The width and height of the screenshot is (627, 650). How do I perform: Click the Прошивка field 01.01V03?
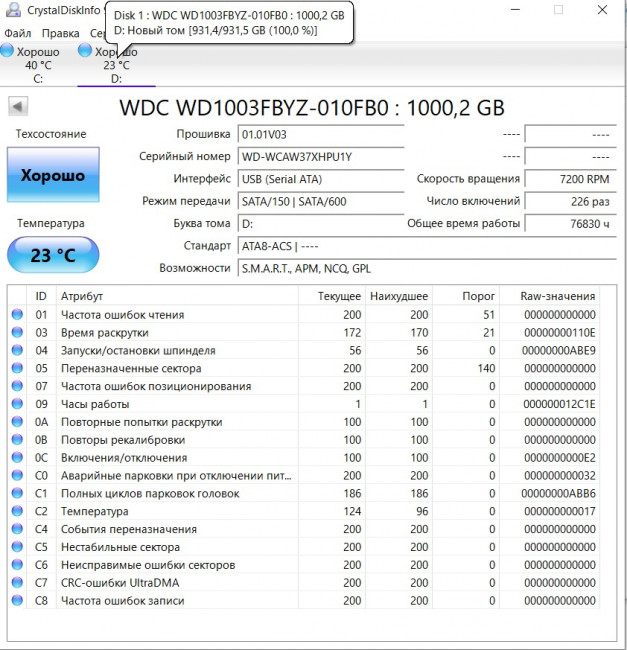pyautogui.click(x=321, y=134)
